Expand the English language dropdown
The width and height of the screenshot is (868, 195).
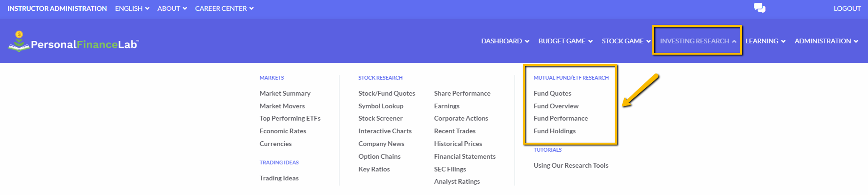(132, 8)
